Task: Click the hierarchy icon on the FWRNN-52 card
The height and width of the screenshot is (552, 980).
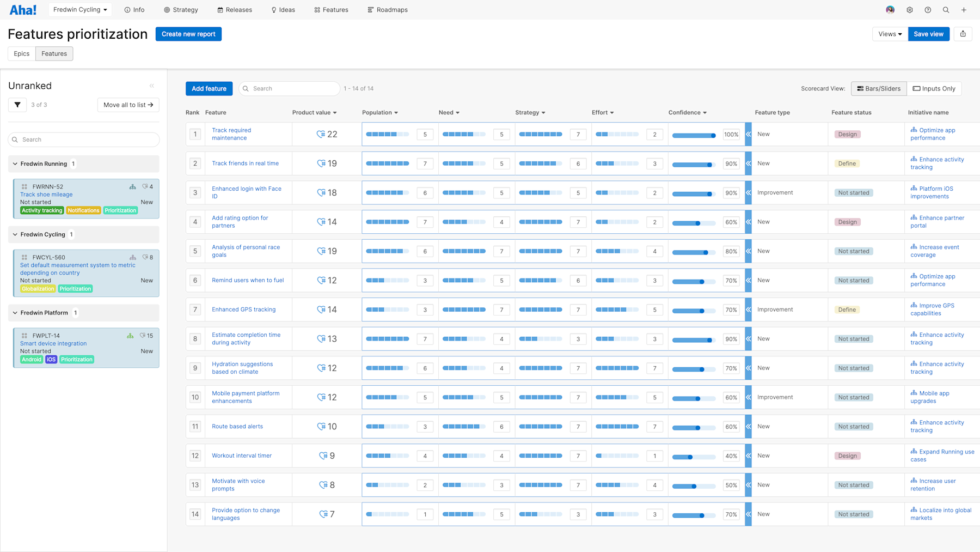Action: coord(132,186)
